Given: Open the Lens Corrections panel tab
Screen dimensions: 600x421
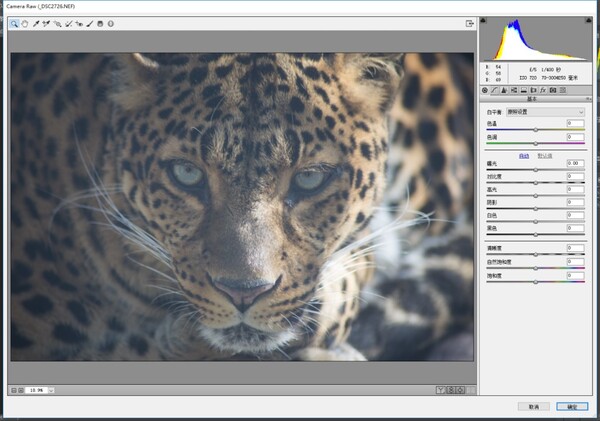Looking at the screenshot, I should [533, 90].
